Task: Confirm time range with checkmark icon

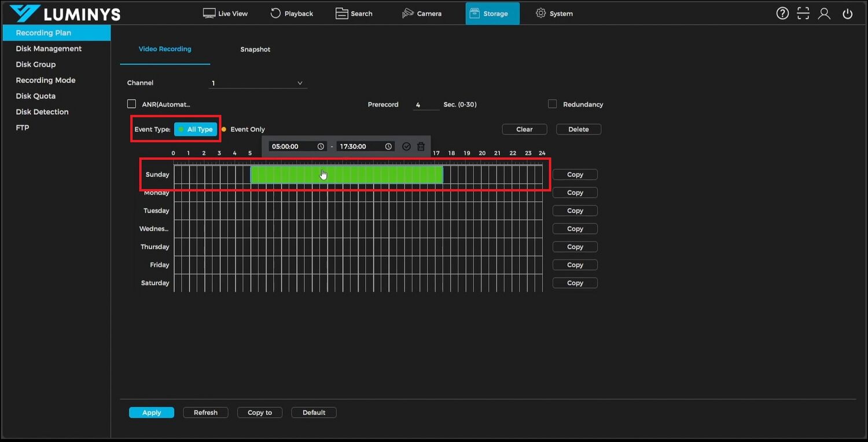Action: tap(406, 147)
